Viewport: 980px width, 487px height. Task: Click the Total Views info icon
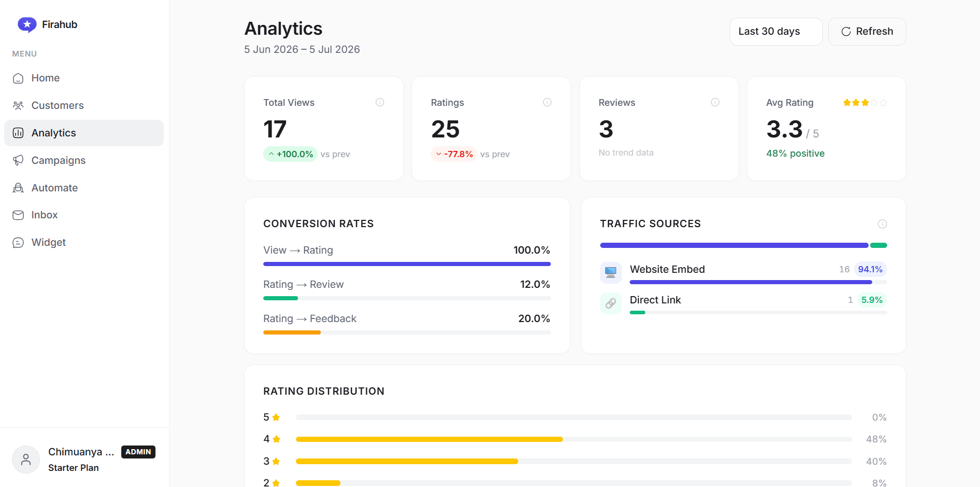[x=380, y=102]
